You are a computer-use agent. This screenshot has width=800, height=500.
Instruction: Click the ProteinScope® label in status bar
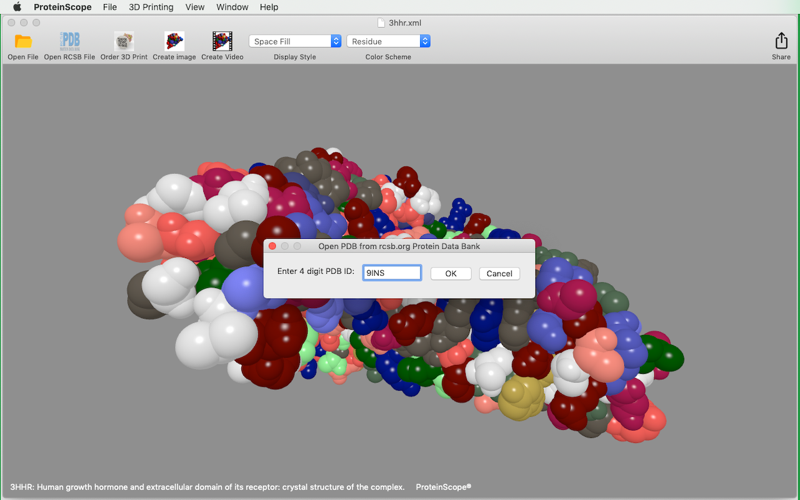443,487
